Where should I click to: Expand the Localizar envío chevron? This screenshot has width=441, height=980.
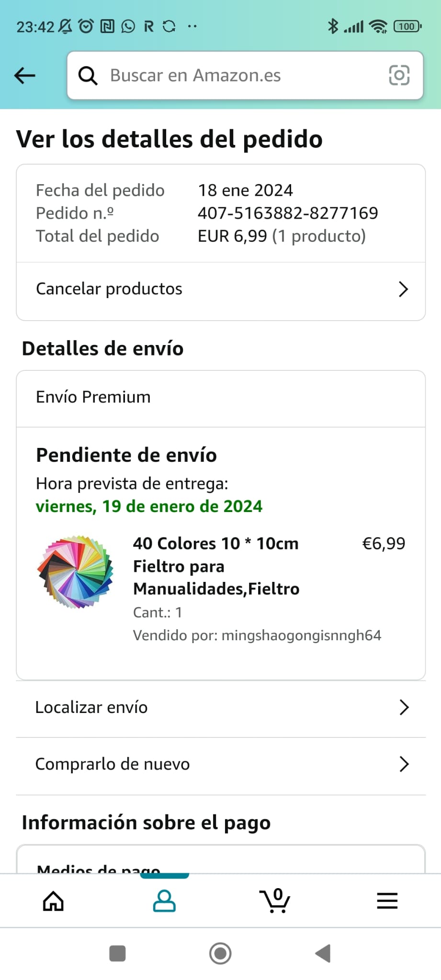tap(404, 707)
